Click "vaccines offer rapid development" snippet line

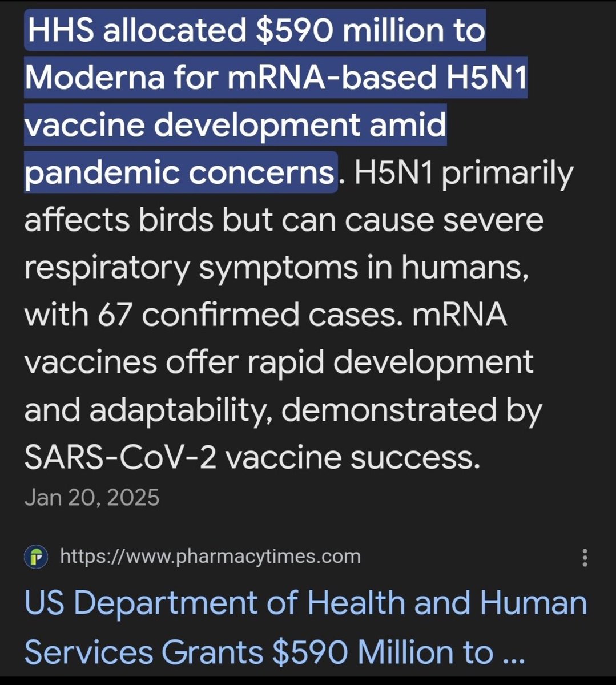(x=278, y=362)
